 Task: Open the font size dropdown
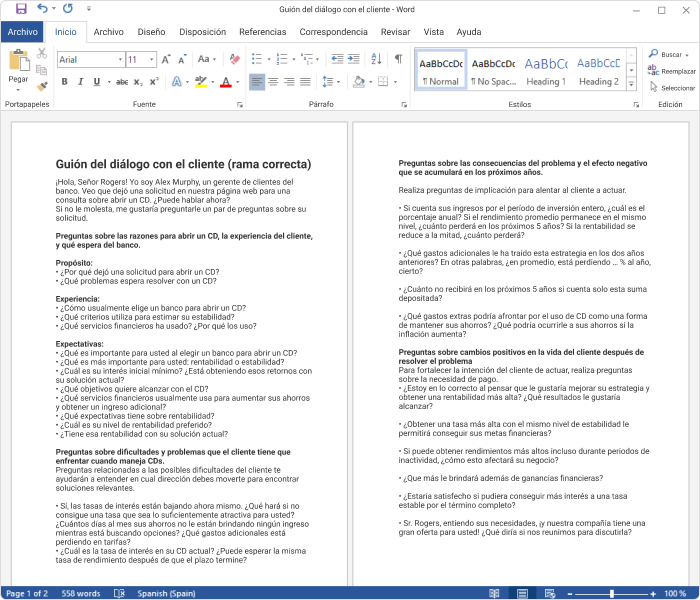coord(151,60)
